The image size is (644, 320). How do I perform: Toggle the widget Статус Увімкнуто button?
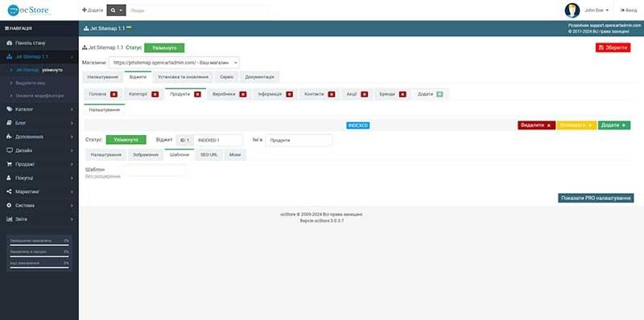(x=126, y=140)
